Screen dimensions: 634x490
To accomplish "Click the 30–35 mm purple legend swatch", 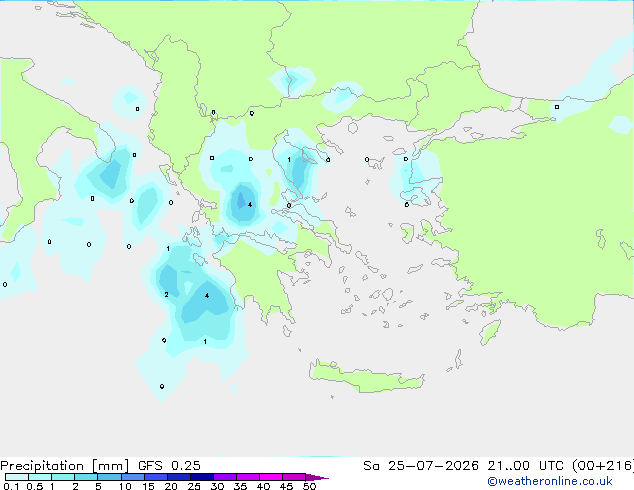I will [x=224, y=477].
